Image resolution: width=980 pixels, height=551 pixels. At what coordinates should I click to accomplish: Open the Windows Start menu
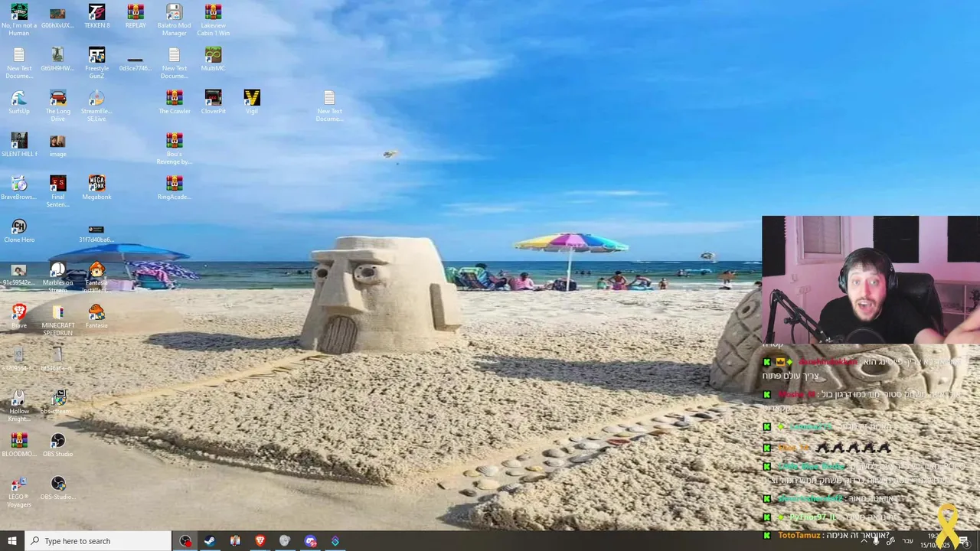tap(12, 541)
